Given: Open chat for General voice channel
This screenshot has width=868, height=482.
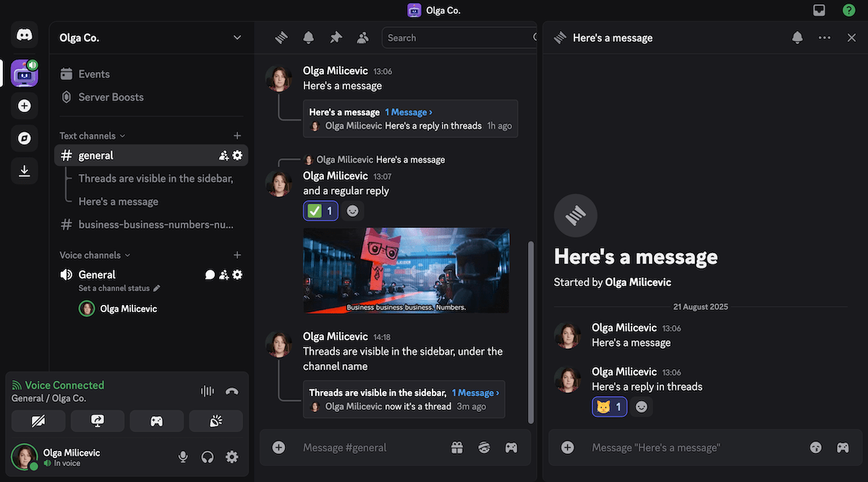Looking at the screenshot, I should pyautogui.click(x=210, y=275).
